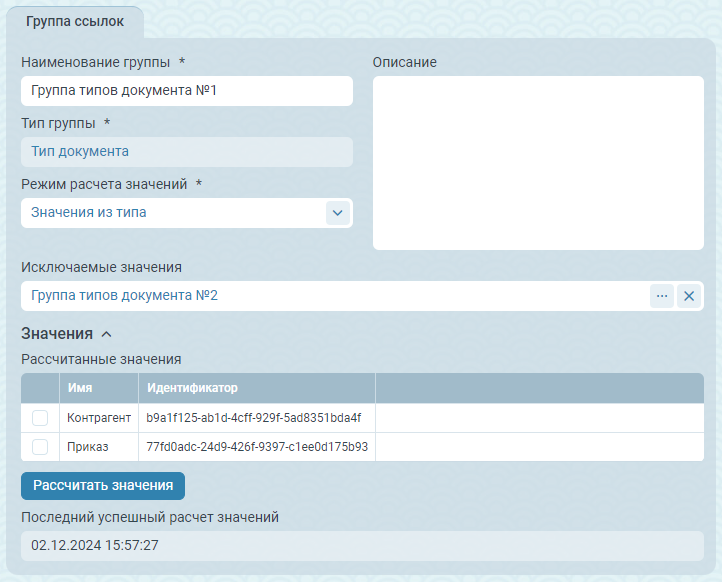Select the Приказ row checkbox

click(40, 447)
